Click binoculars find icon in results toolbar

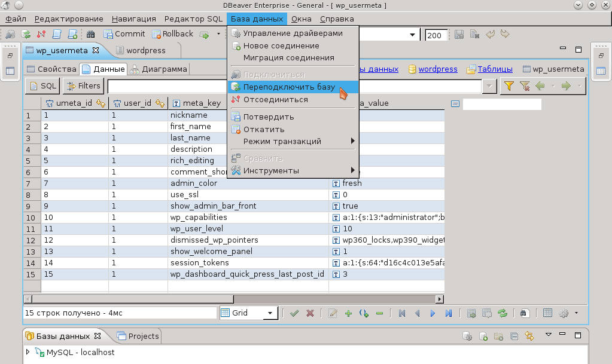[525, 313]
